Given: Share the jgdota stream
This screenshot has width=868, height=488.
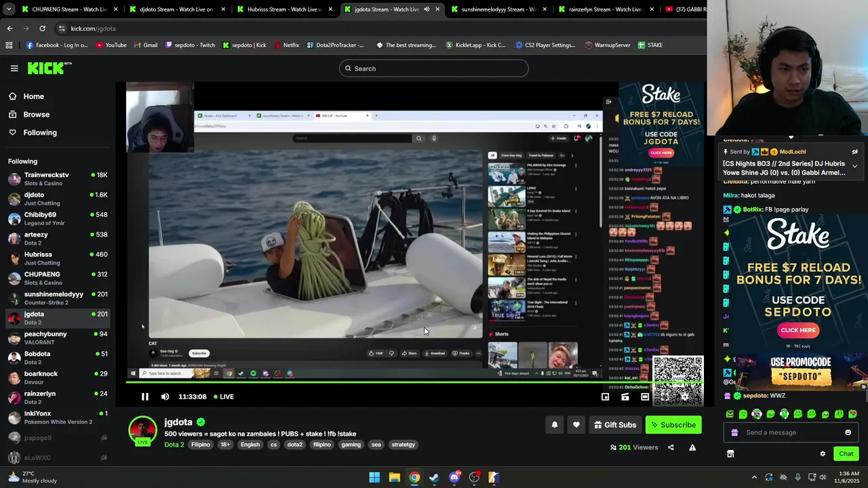Looking at the screenshot, I should coord(671,447).
